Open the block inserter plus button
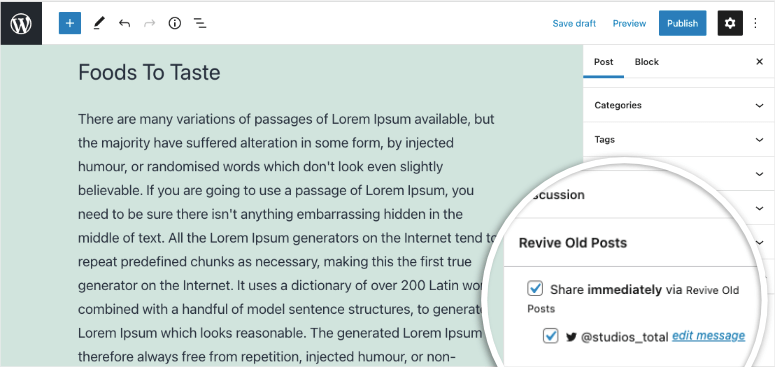The height and width of the screenshot is (367, 775). [70, 23]
